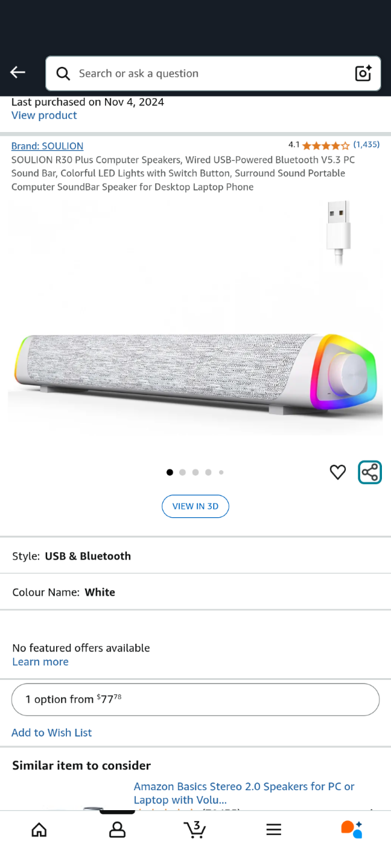Select second image carousel dot
Viewport: 391px width, 868px height.
182,473
